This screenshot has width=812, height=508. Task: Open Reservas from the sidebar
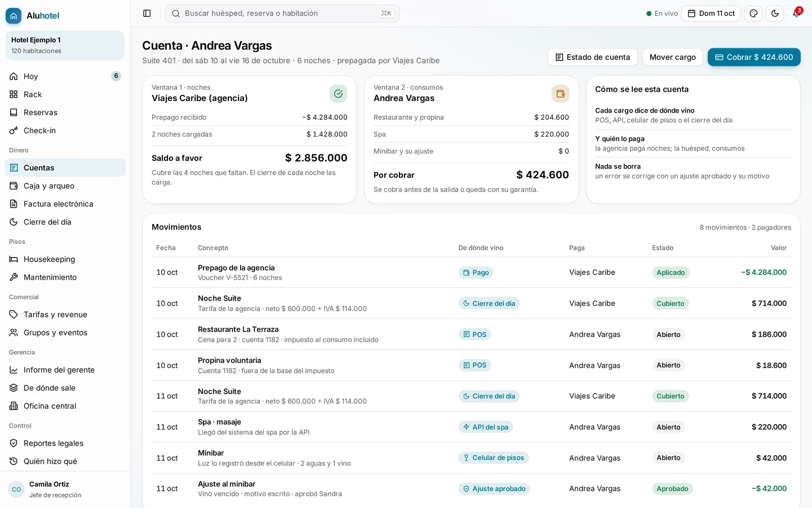tap(65, 112)
